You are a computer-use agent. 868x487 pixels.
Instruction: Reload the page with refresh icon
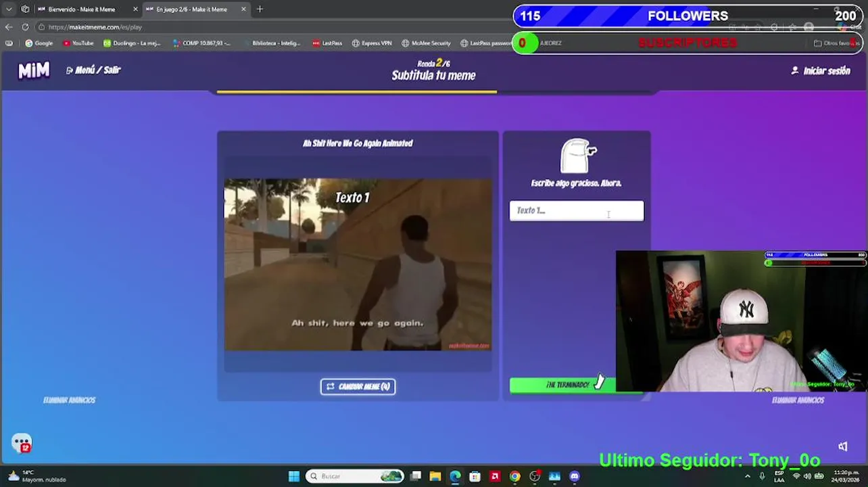[25, 27]
